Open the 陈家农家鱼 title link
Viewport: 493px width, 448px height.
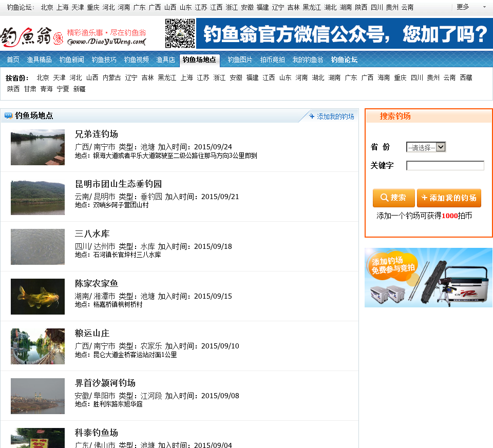point(96,283)
